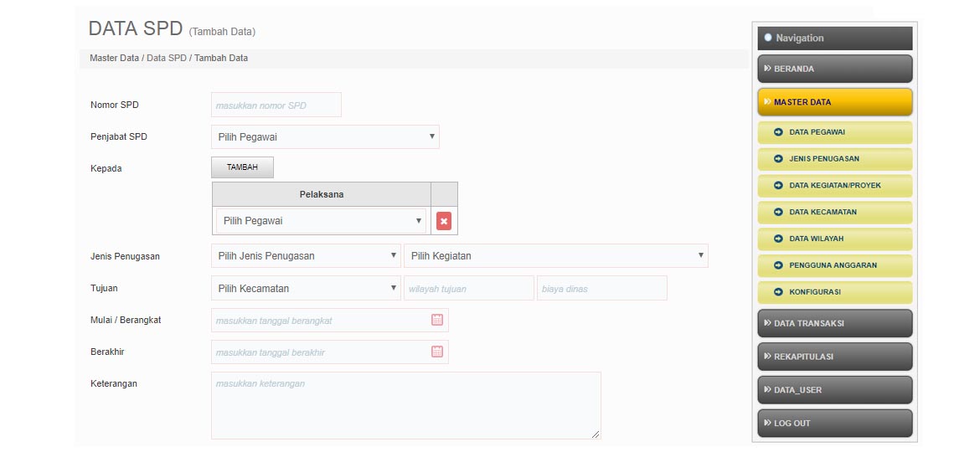Open the Pelaksana Pilih Pegawai dropdown
This screenshot has height=452, width=980.
point(322,221)
